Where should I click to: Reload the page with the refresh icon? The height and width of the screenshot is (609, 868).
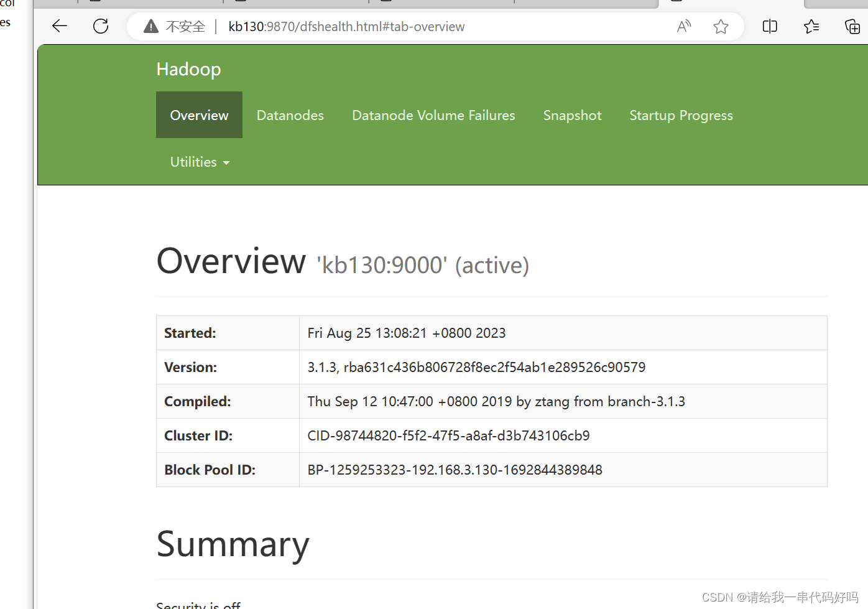pyautogui.click(x=101, y=26)
